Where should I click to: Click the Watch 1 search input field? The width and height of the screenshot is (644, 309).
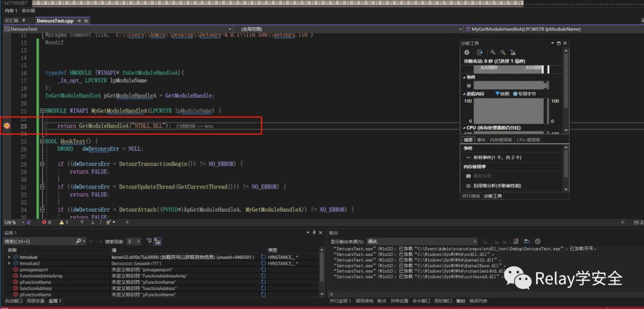tap(39, 241)
